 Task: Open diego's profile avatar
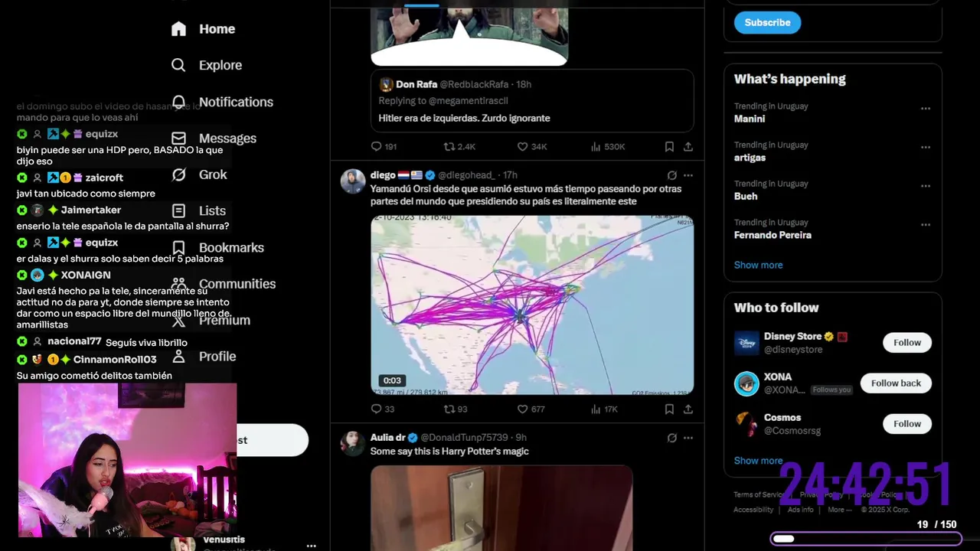point(353,181)
